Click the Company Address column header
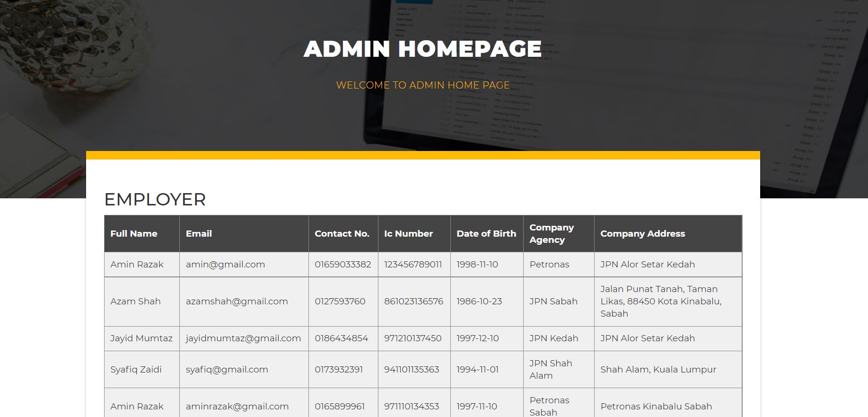 (x=642, y=234)
